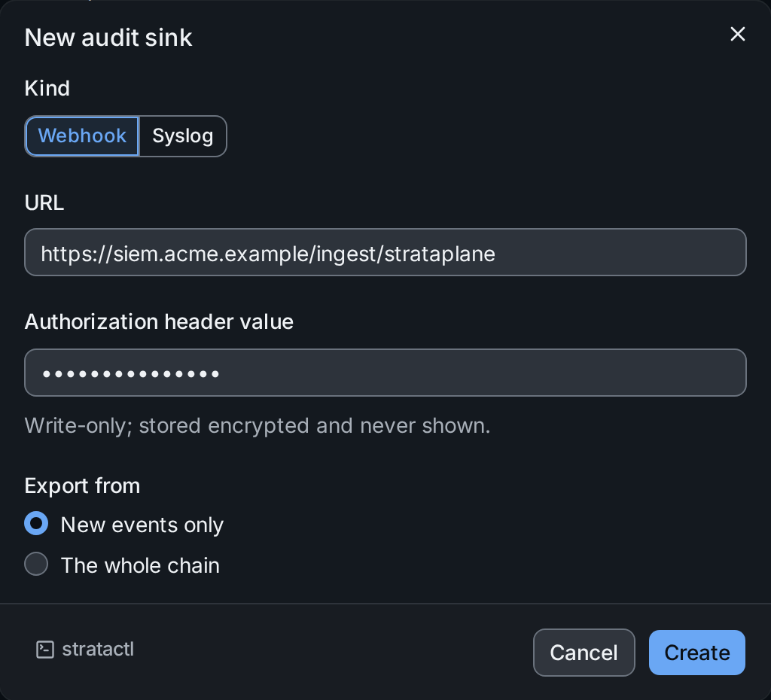The height and width of the screenshot is (700, 771).
Task: Select New events only radio button
Action: pos(36,523)
